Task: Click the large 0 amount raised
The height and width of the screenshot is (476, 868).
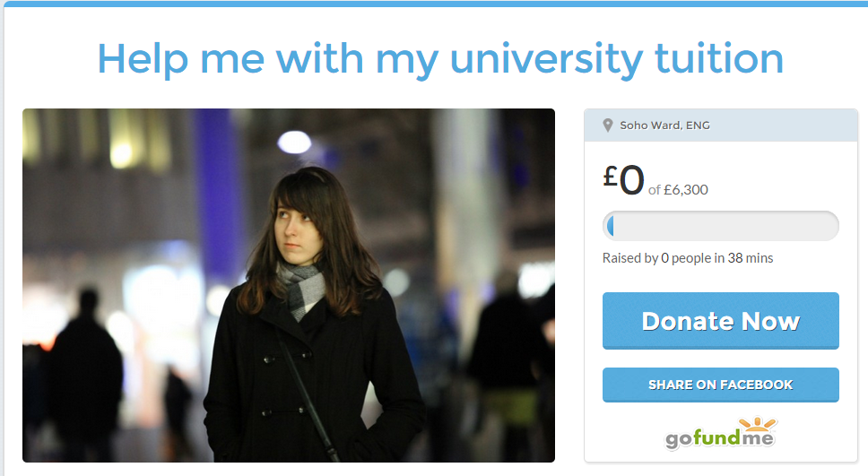Action: [x=631, y=180]
